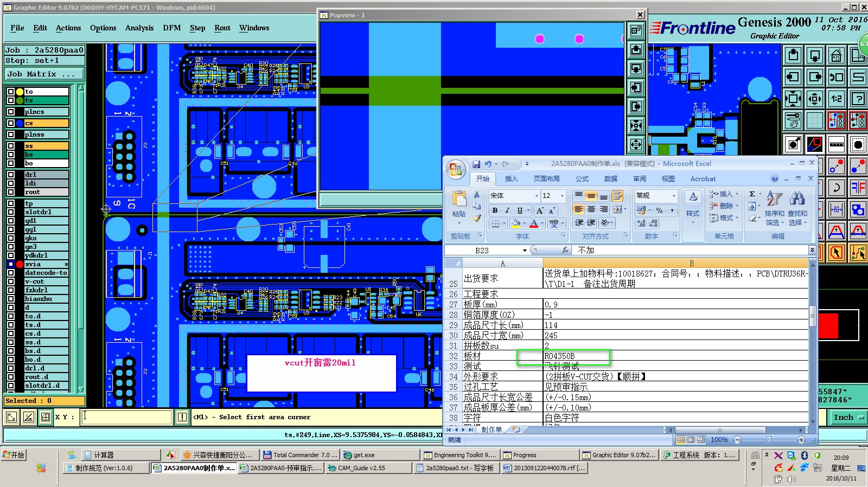The height and width of the screenshot is (487, 868).
Task: Open the Inch units dropdown
Action: tap(848, 417)
